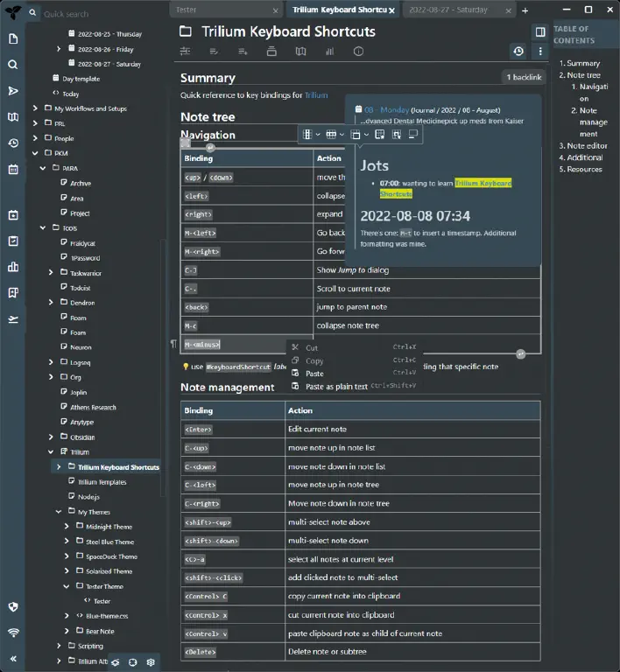
Task: Collapse left pane with double chevron
Action: (x=13, y=659)
